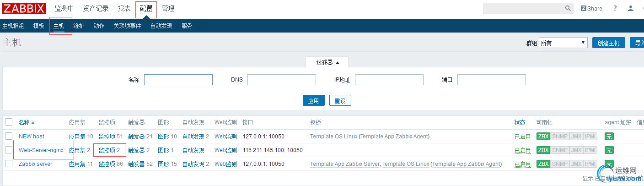Open the 报表 menu
The width and height of the screenshot is (644, 186).
[x=124, y=8]
